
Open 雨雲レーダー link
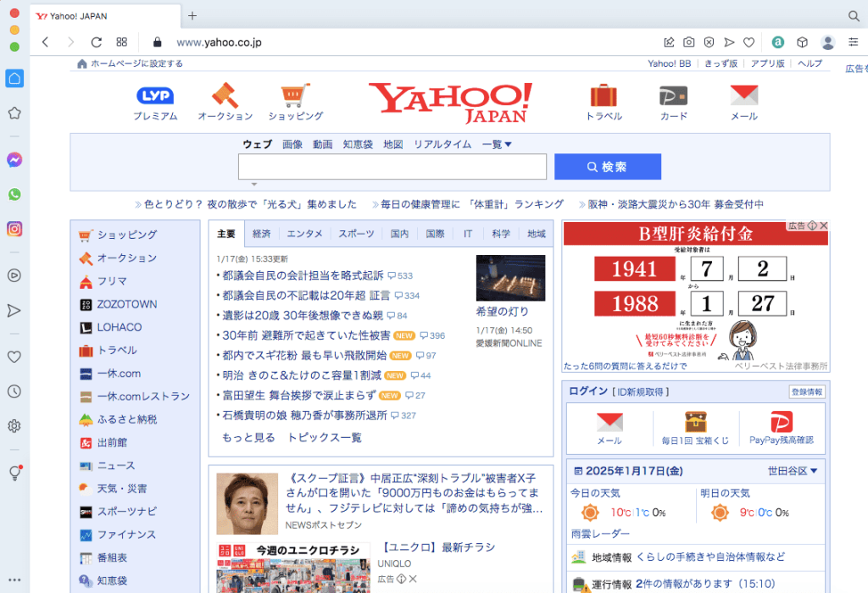tap(601, 534)
